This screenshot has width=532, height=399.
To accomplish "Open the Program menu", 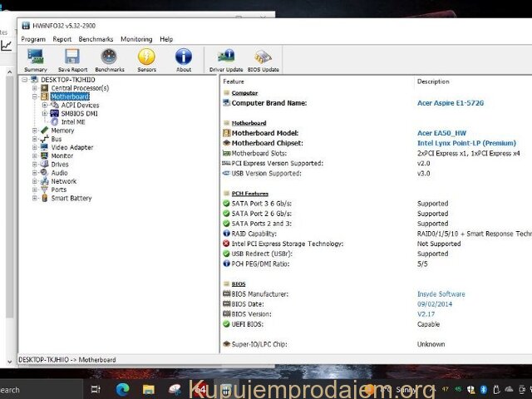I will coord(33,39).
